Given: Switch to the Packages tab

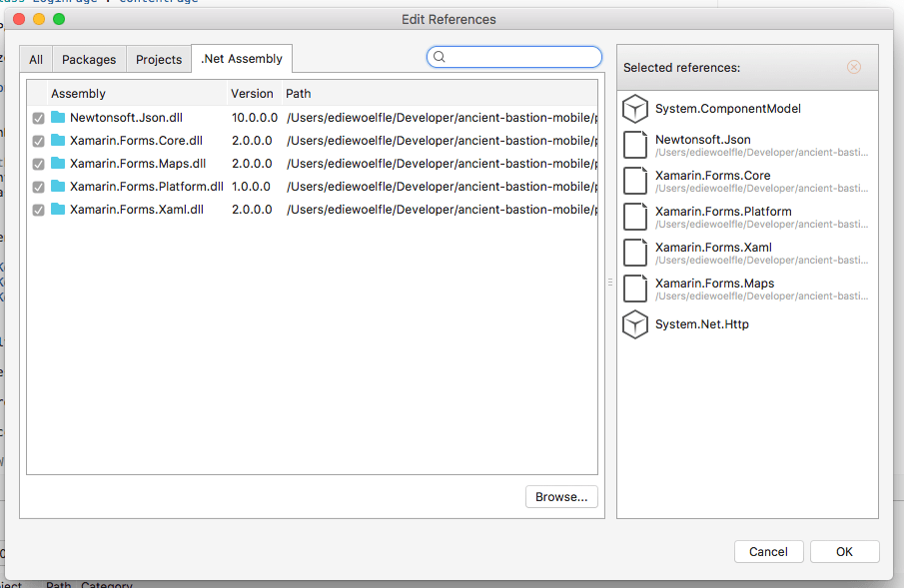Looking at the screenshot, I should pos(89,59).
